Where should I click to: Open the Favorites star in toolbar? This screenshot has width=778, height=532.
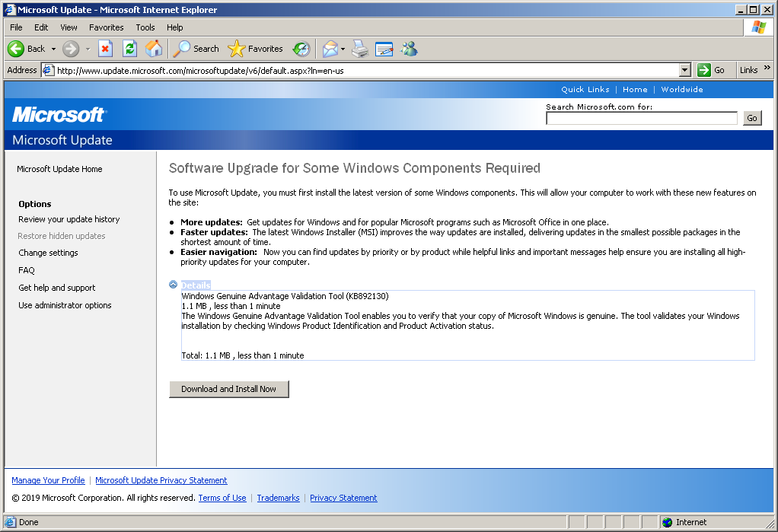click(x=236, y=49)
